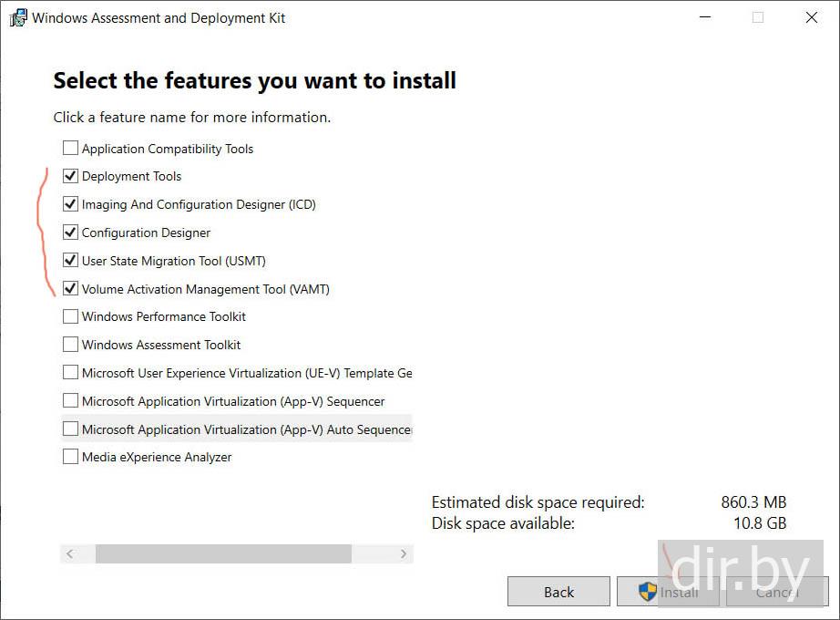Click the horizontal scrollbar right arrow
The width and height of the screenshot is (840, 620).
click(x=403, y=554)
